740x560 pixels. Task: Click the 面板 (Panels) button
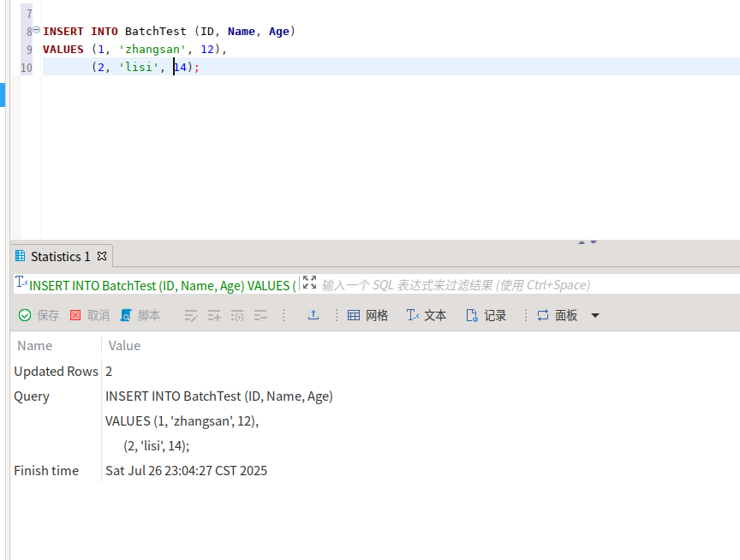tap(557, 315)
